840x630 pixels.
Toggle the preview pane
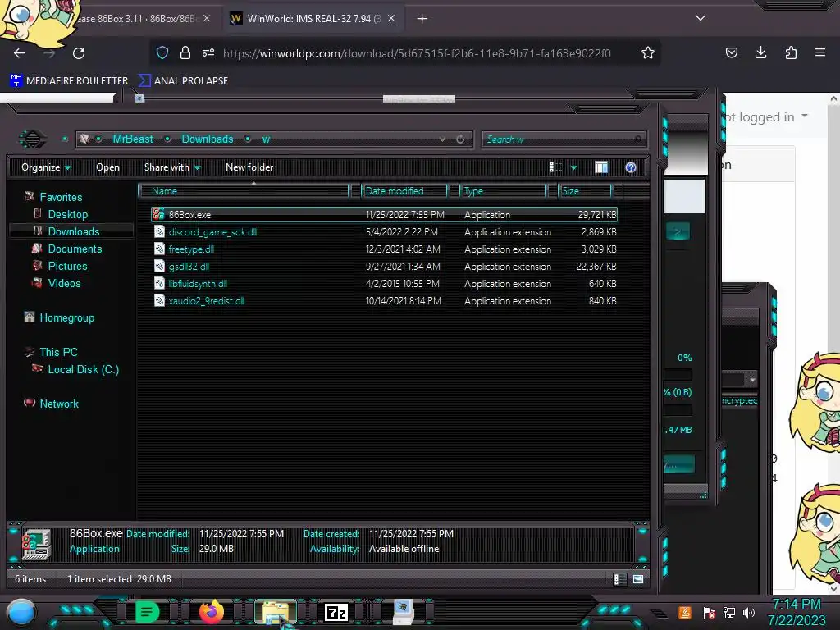(x=601, y=167)
